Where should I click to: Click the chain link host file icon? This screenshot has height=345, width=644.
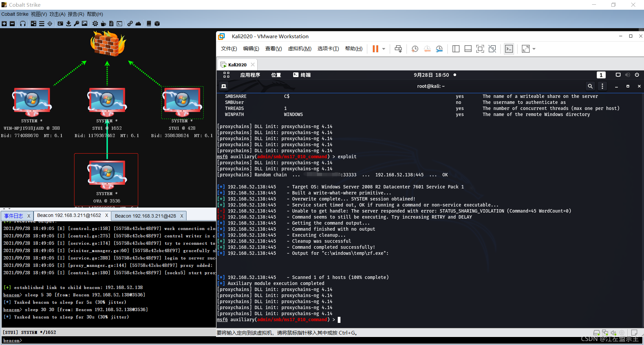[x=130, y=23]
